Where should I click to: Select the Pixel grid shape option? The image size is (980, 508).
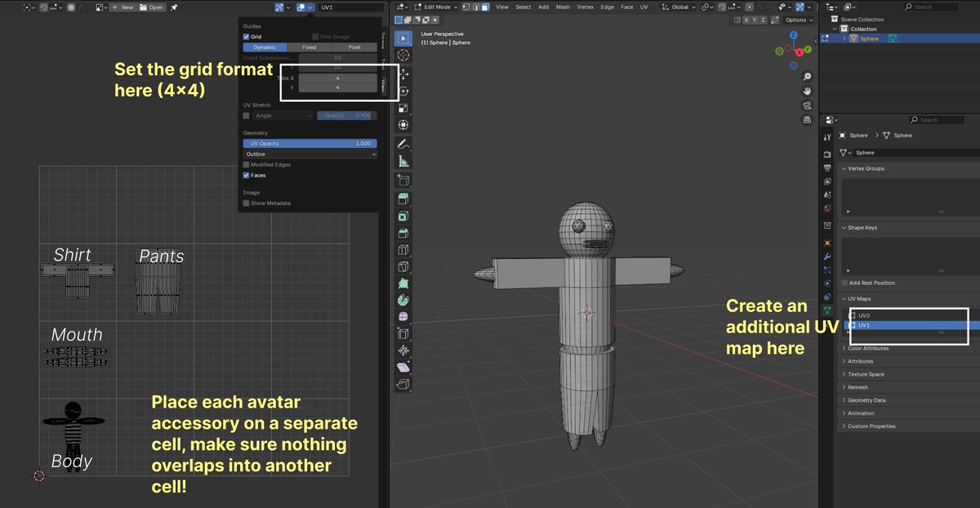354,47
